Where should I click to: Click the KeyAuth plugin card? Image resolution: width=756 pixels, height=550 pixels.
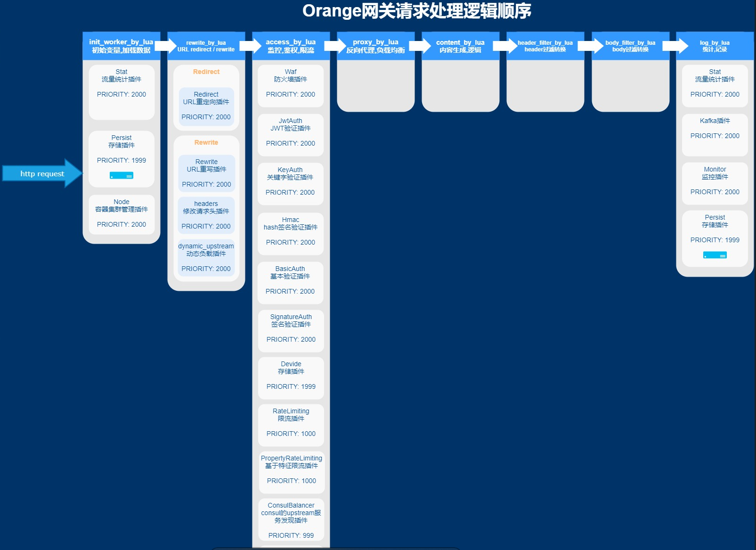pyautogui.click(x=291, y=184)
